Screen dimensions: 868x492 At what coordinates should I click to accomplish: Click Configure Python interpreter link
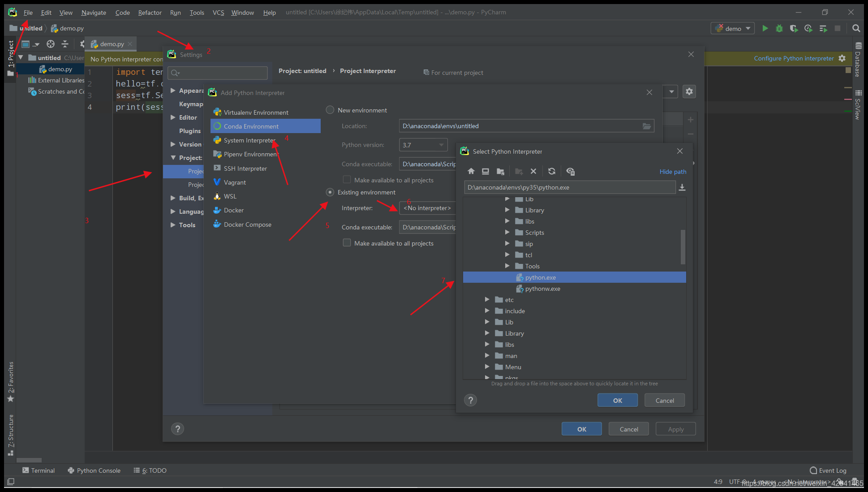pos(794,58)
